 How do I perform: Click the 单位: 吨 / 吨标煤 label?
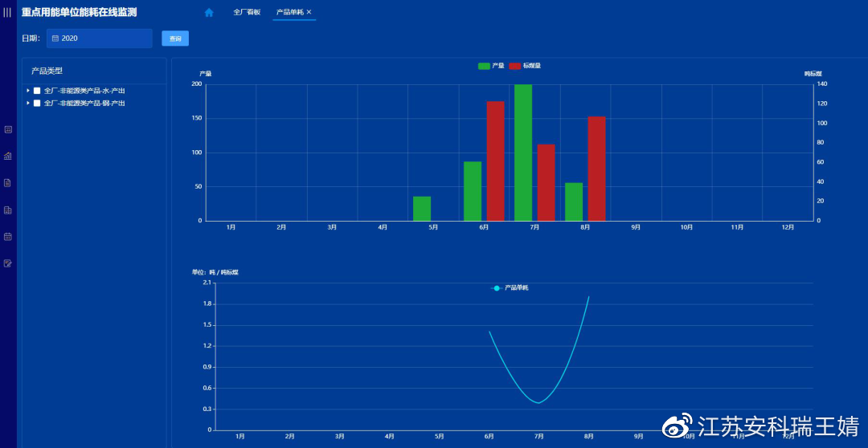(215, 272)
